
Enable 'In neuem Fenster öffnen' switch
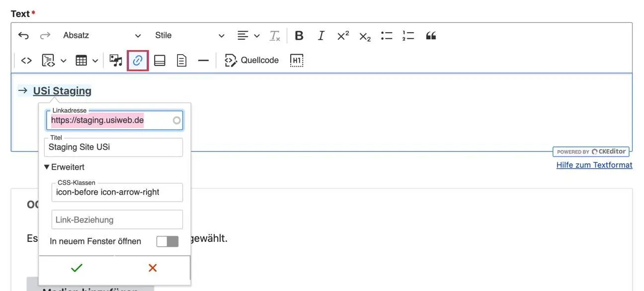tap(167, 241)
